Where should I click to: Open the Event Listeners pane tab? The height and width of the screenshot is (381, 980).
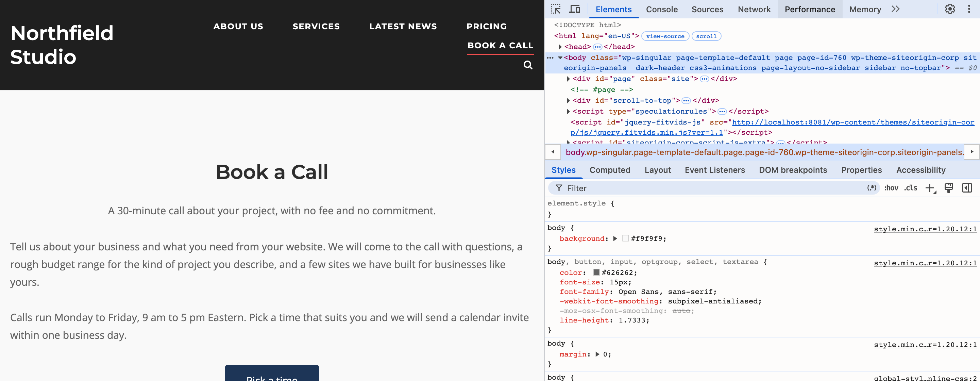(715, 170)
